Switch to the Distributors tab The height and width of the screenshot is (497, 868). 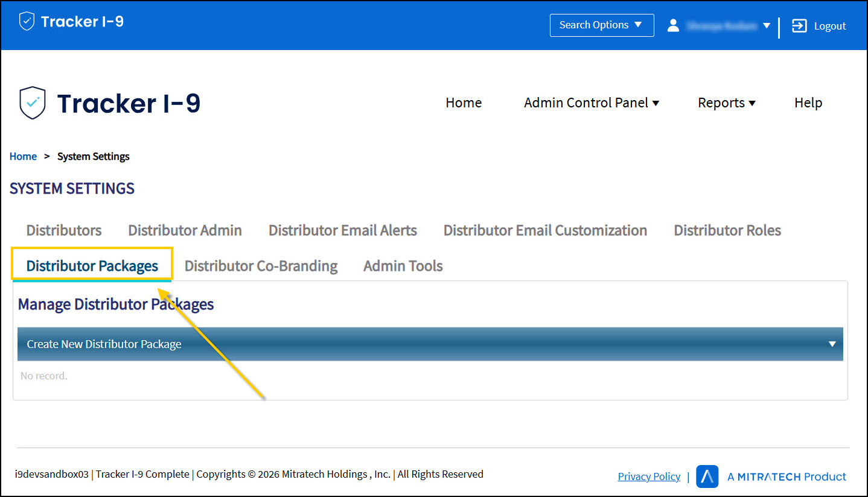pos(64,230)
